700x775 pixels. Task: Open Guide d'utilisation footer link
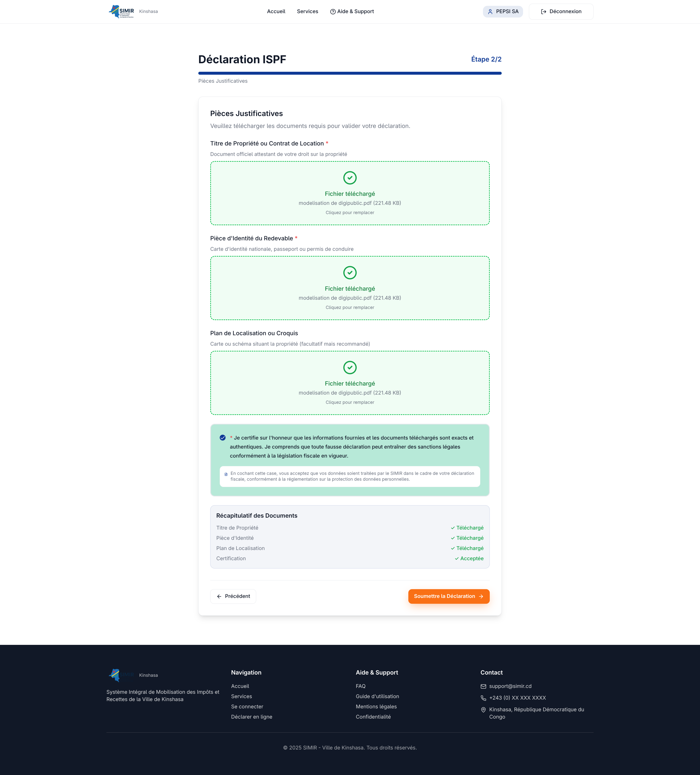tap(377, 696)
